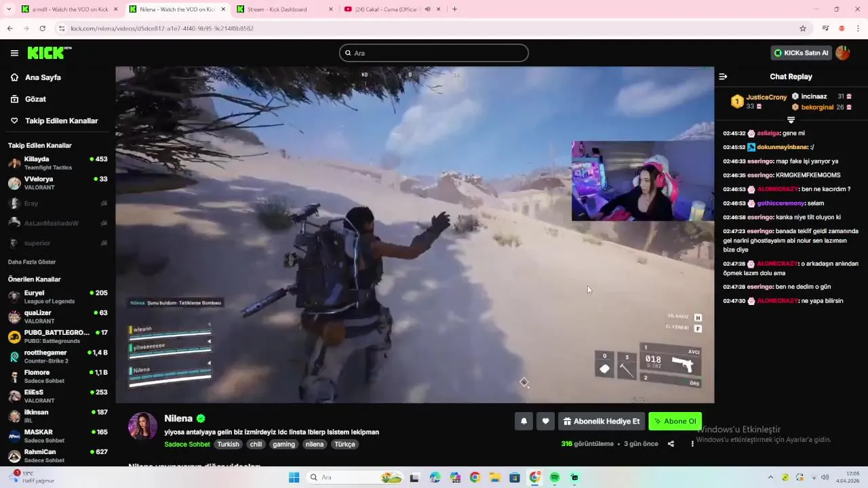The height and width of the screenshot is (488, 868).
Task: Open ilkinsan recommended channel
Action: [x=58, y=416]
